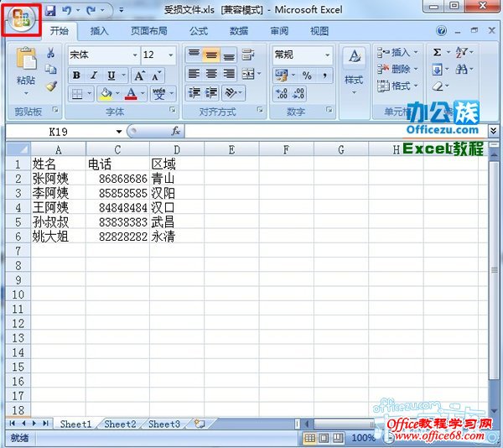
Task: Open the Office Button menu
Action: (x=21, y=18)
